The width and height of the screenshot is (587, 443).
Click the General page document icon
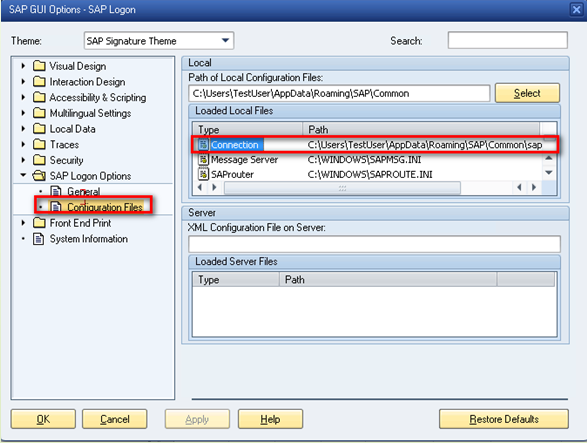(56, 191)
